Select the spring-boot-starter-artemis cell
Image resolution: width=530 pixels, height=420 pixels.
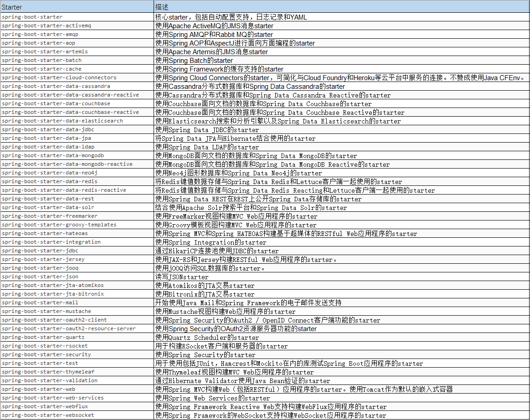coord(77,51)
